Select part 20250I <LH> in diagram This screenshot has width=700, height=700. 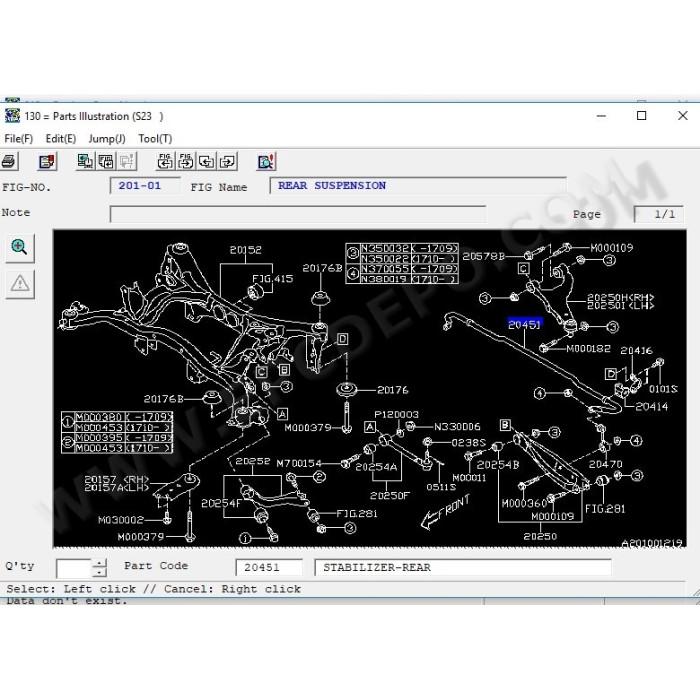pyautogui.click(x=621, y=306)
